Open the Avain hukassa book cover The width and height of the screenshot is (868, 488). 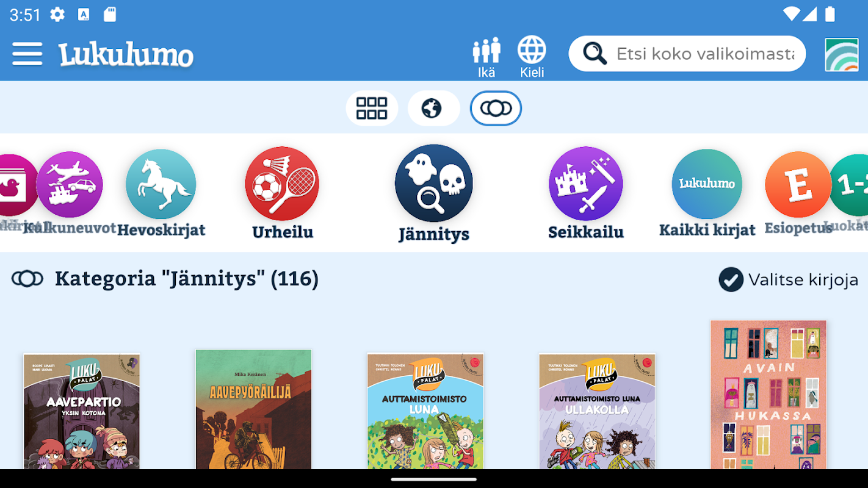(768, 394)
